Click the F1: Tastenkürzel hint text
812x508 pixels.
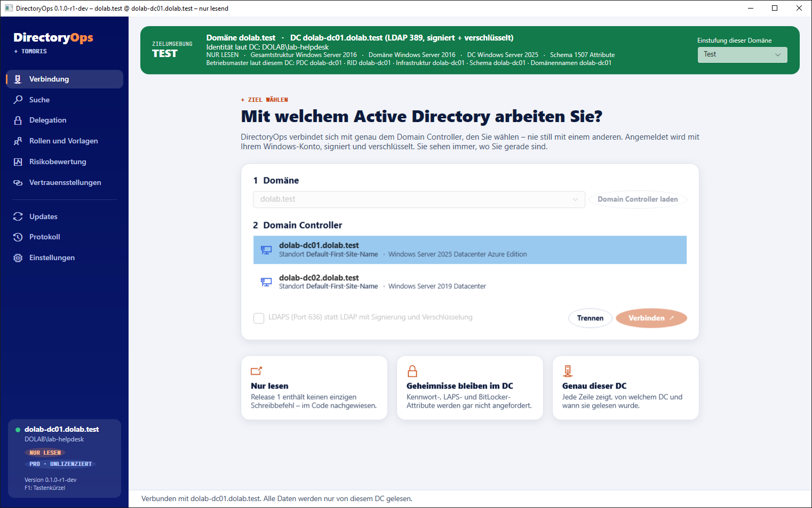click(45, 488)
